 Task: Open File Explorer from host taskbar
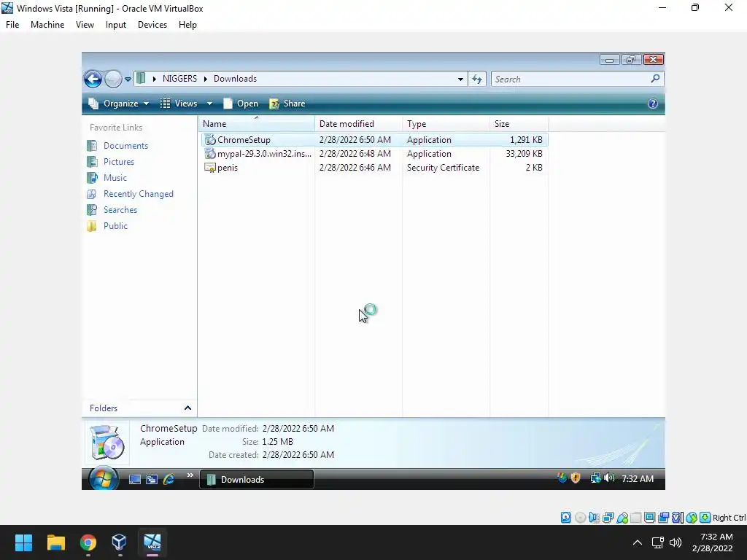55,542
